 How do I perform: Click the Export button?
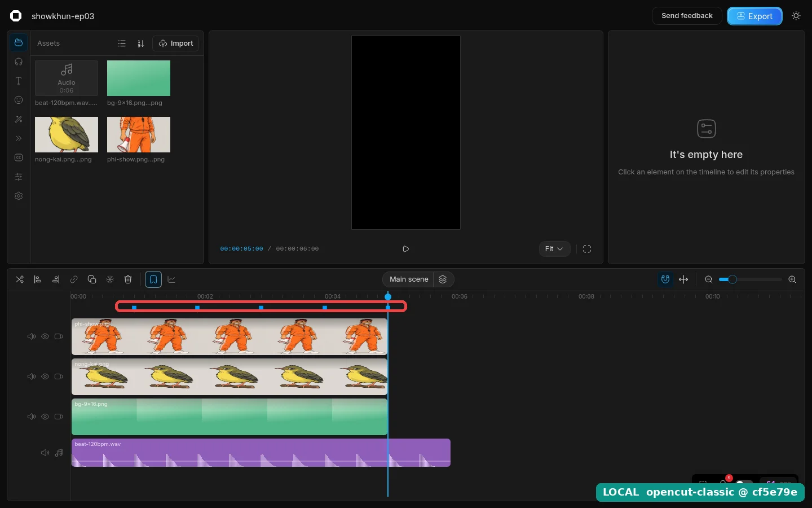pos(754,16)
